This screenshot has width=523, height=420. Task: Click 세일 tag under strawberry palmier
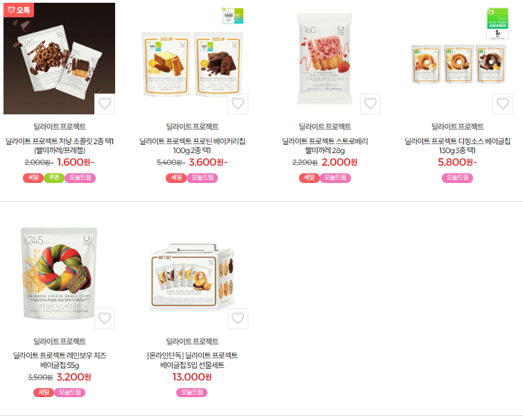pos(309,177)
